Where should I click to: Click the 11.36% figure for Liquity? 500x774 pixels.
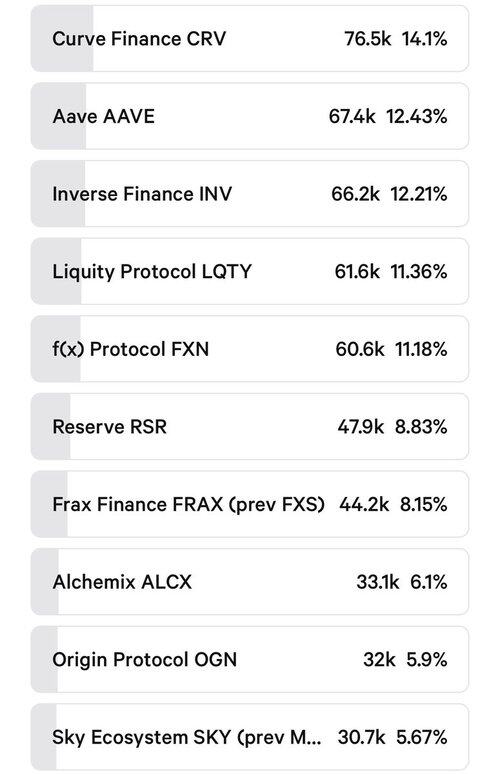(x=419, y=271)
